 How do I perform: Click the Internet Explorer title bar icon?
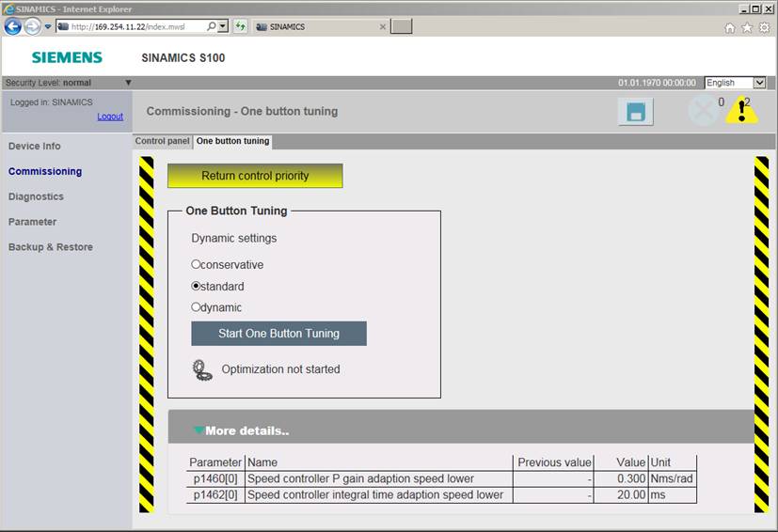point(8,8)
